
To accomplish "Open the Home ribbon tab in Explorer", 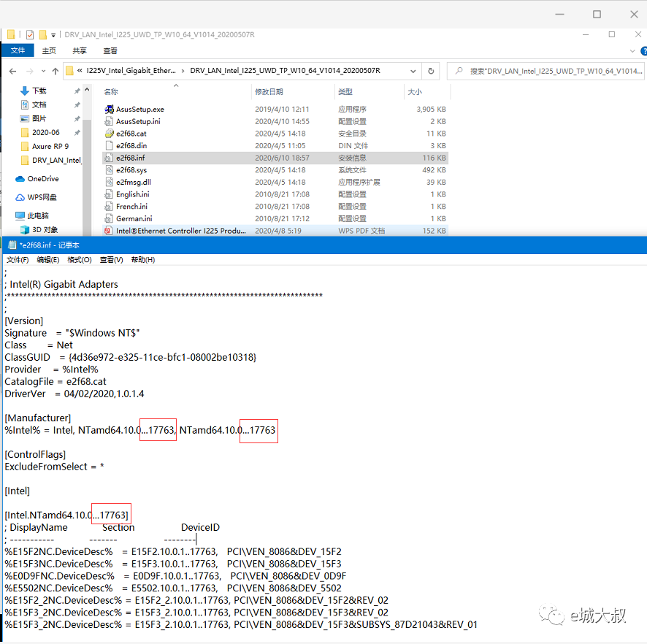I will [49, 50].
